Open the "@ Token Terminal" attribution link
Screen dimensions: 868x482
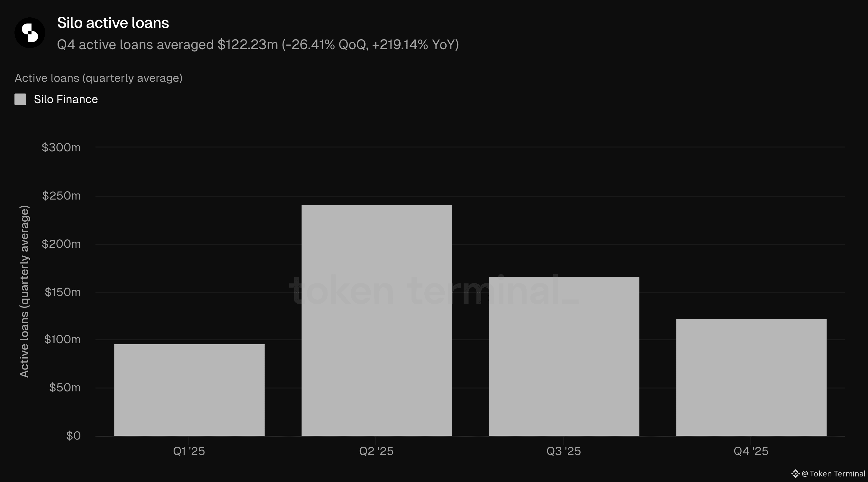tap(833, 474)
